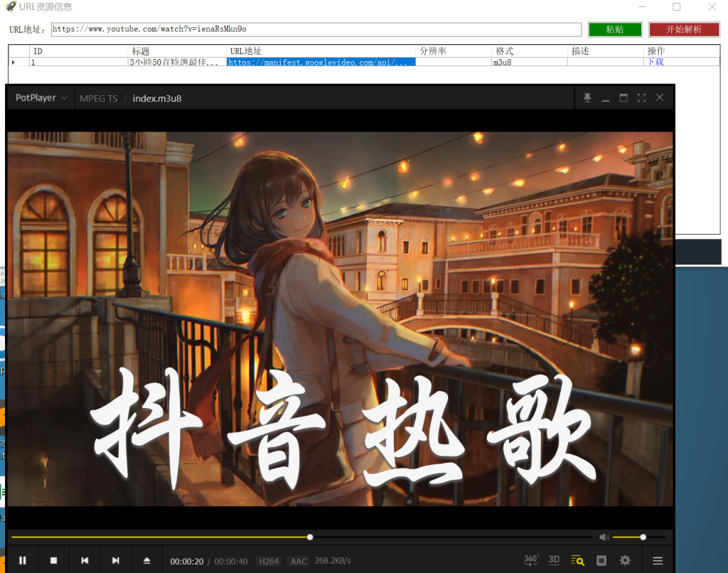
Task: Click the MPEG TS format label
Action: [x=98, y=98]
